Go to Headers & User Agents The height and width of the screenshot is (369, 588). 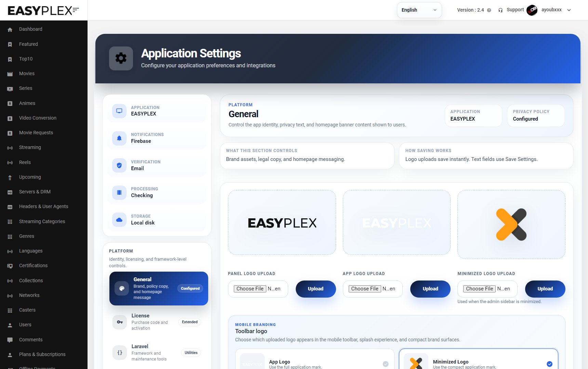44,206
